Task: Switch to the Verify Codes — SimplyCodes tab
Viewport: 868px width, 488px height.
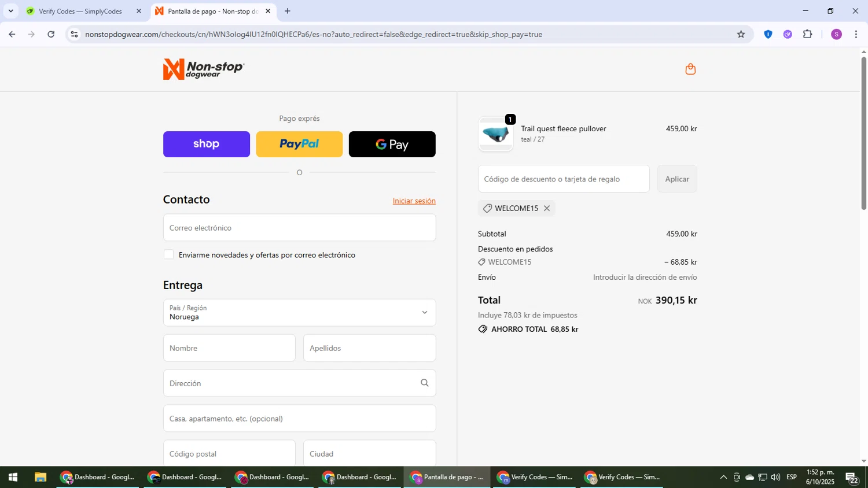Action: 80,11
